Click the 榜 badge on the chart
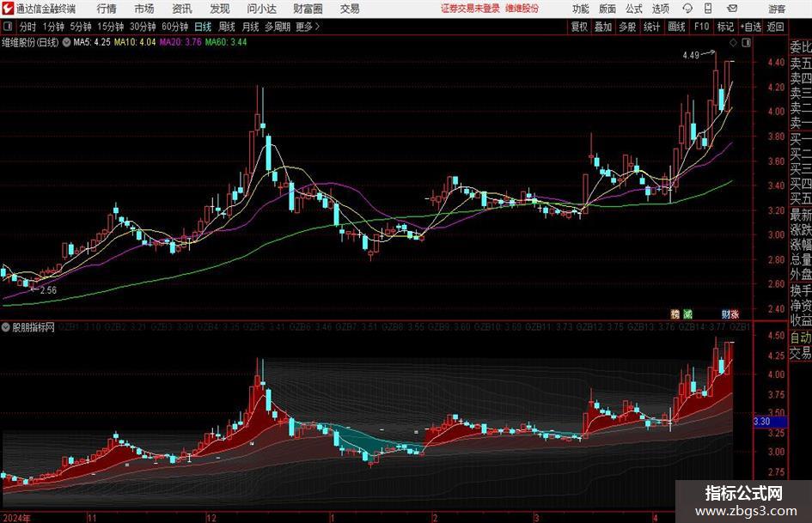The height and width of the screenshot is (523, 812). pos(675,313)
